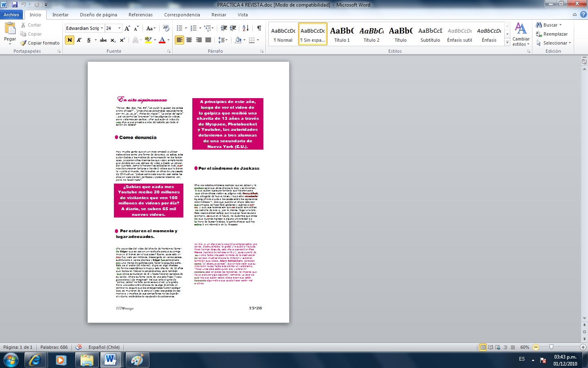Click the Save icon in Quick Access Toolbar
Screen dimensions: 588x368
click(x=15, y=4)
